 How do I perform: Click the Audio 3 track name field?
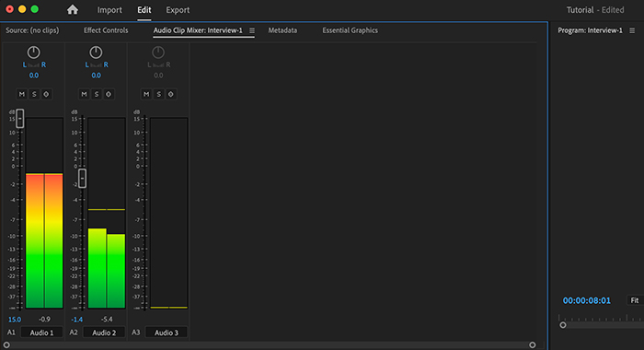click(x=166, y=332)
